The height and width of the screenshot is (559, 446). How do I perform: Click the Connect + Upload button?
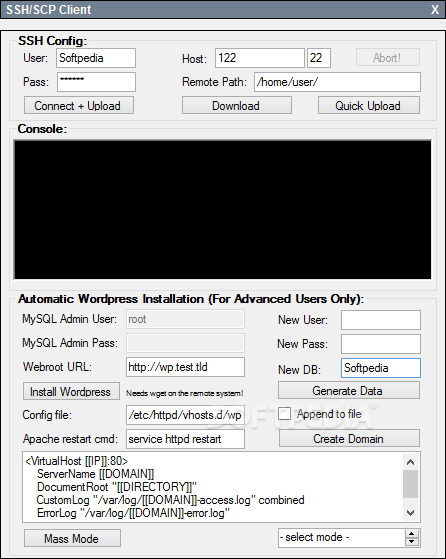pyautogui.click(x=79, y=106)
